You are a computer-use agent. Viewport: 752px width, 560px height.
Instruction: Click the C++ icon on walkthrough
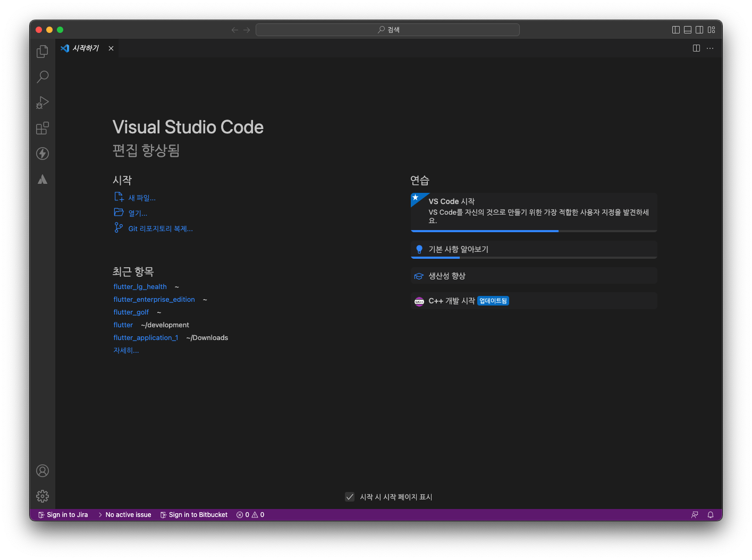pos(419,301)
